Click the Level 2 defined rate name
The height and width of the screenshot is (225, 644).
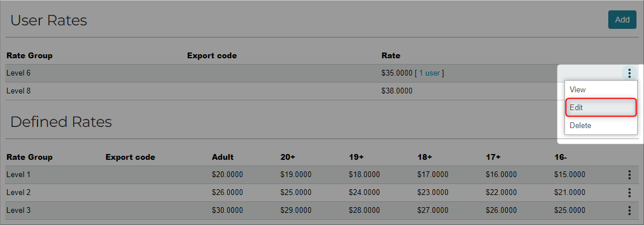coord(18,193)
